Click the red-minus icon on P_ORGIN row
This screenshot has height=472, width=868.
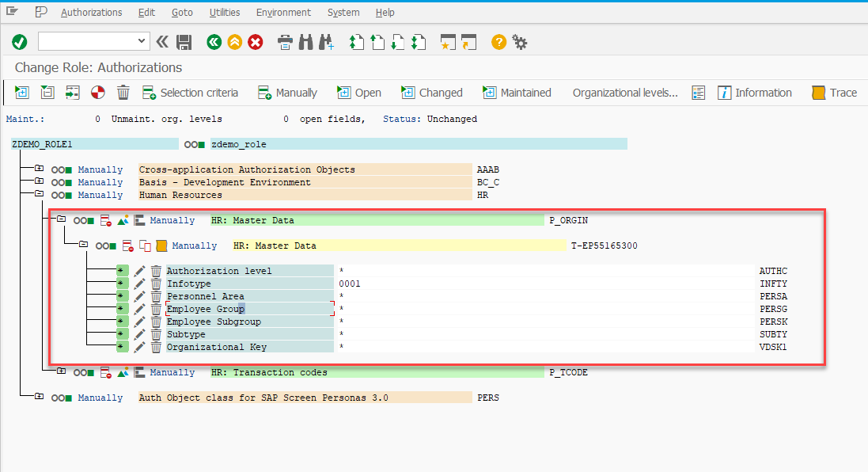106,220
